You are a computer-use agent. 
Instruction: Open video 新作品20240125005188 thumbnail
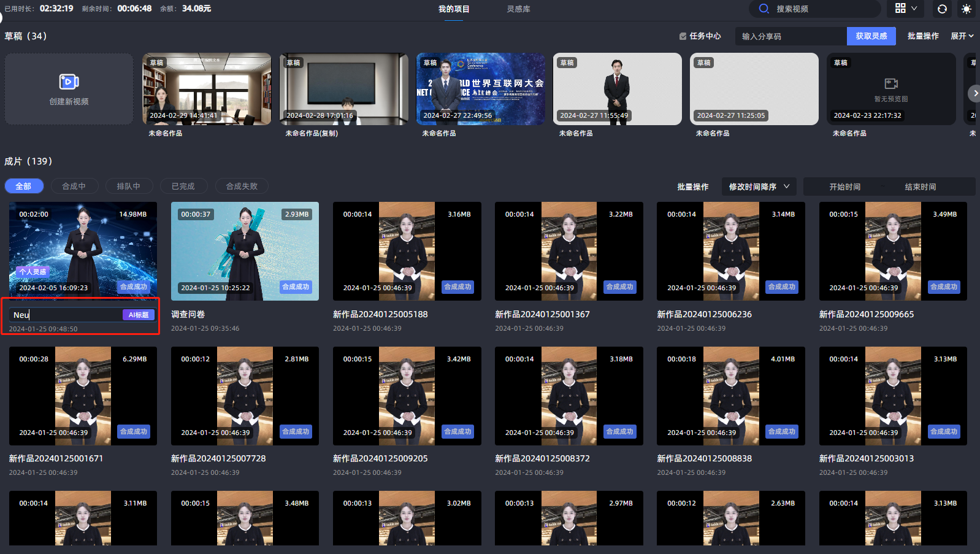point(407,251)
